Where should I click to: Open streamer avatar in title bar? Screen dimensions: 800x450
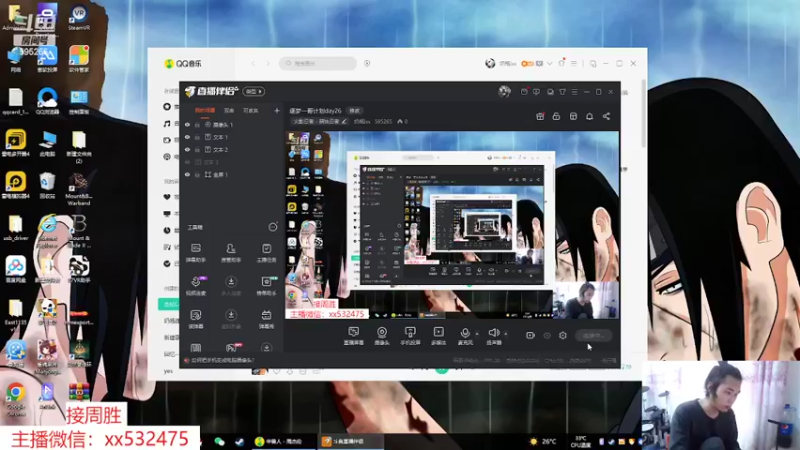[x=504, y=91]
